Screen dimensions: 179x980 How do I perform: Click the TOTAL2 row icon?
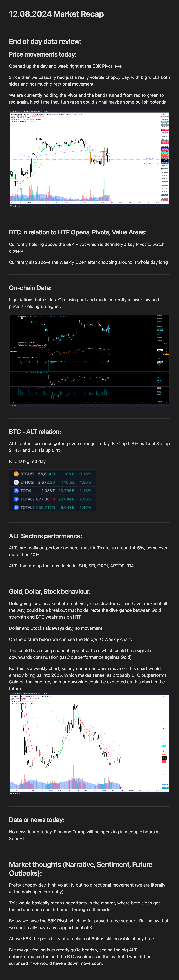(x=16, y=499)
